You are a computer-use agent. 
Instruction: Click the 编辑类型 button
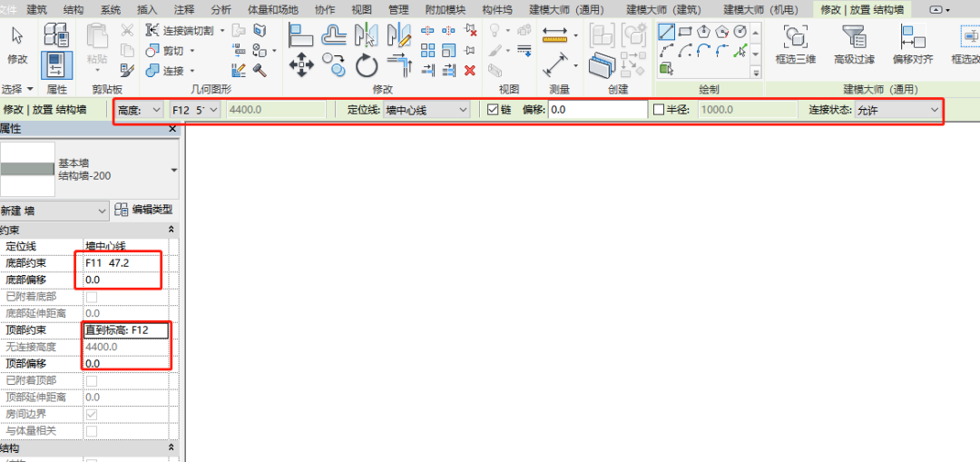(x=144, y=210)
